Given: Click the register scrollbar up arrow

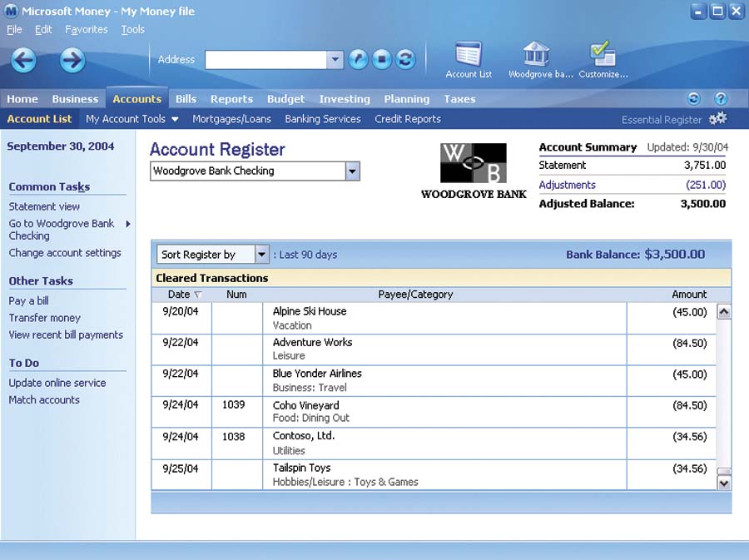Looking at the screenshot, I should tap(724, 312).
